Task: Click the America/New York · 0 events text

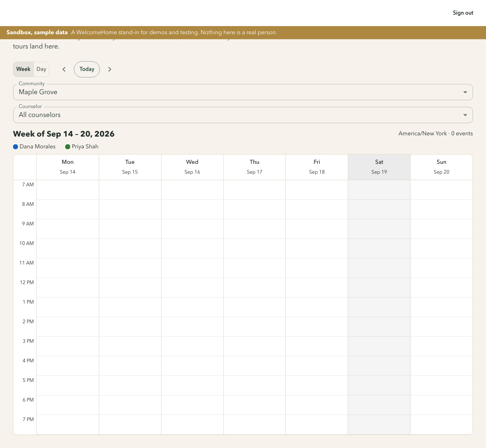Action: pyautogui.click(x=435, y=134)
